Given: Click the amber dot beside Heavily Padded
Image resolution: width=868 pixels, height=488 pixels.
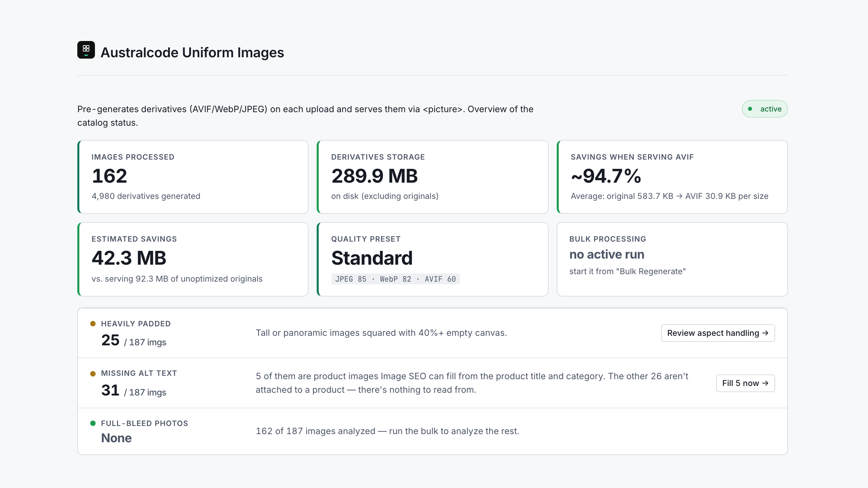Looking at the screenshot, I should click(93, 324).
